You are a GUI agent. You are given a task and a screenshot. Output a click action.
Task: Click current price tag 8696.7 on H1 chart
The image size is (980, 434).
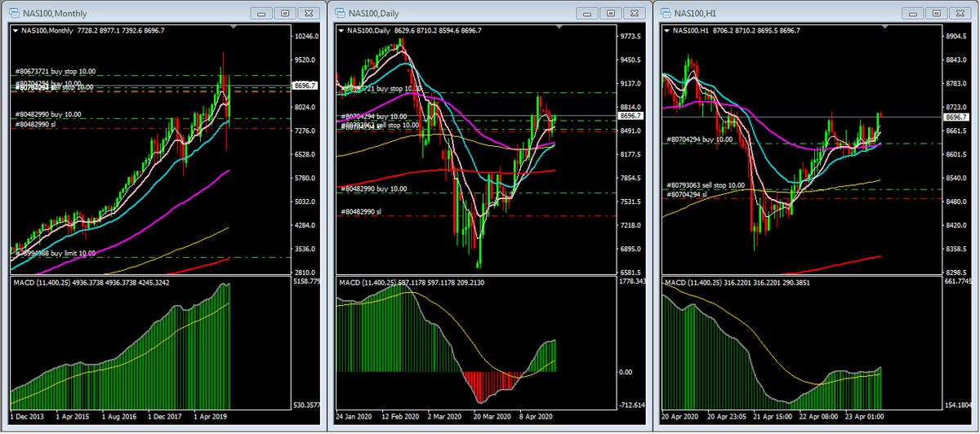(x=957, y=117)
